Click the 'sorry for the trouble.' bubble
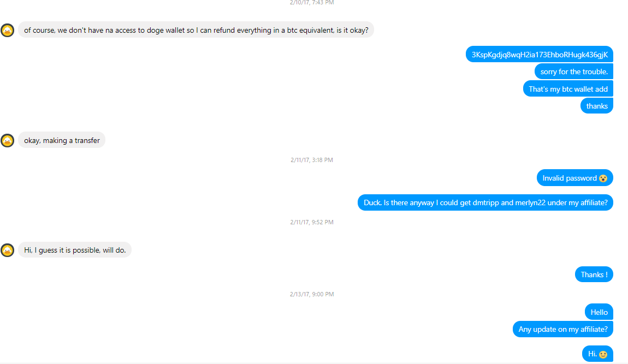 [x=574, y=71]
